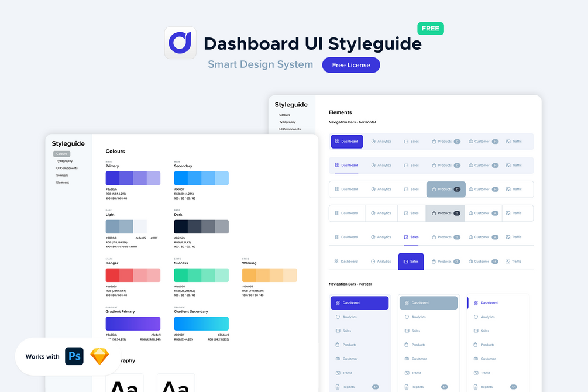Click Sales icon under purple filled vertical Dashboard
Viewport: 588px width, 392px height.
338,331
